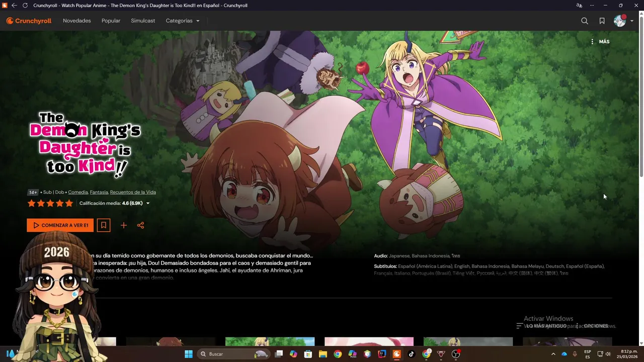Open the microphone tray icon
Screen dimensions: 644x362
click(x=575, y=354)
